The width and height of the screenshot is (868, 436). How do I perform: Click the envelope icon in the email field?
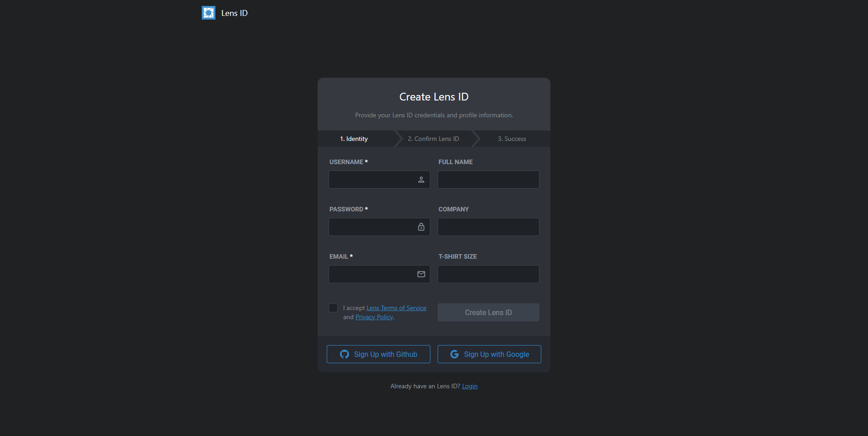(x=421, y=274)
